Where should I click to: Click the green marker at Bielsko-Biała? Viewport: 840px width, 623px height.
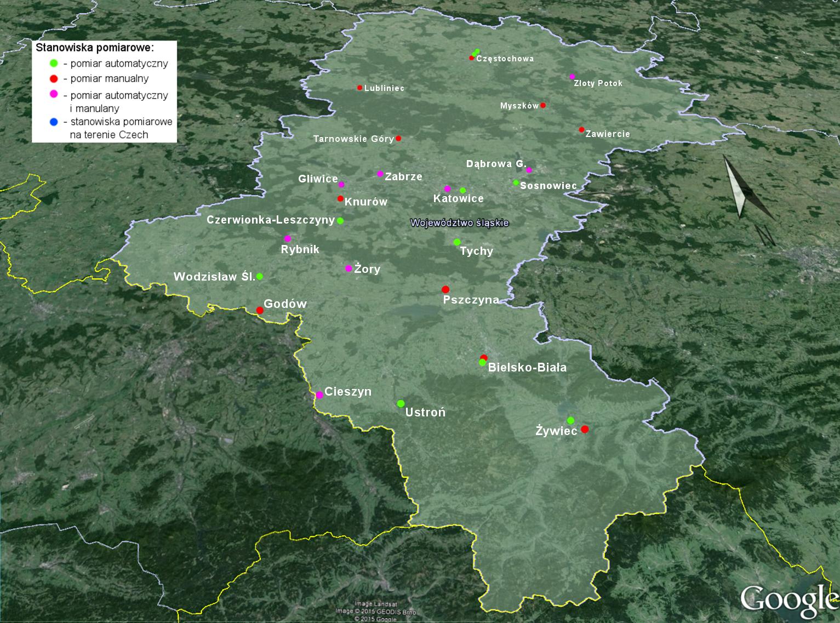click(x=482, y=362)
